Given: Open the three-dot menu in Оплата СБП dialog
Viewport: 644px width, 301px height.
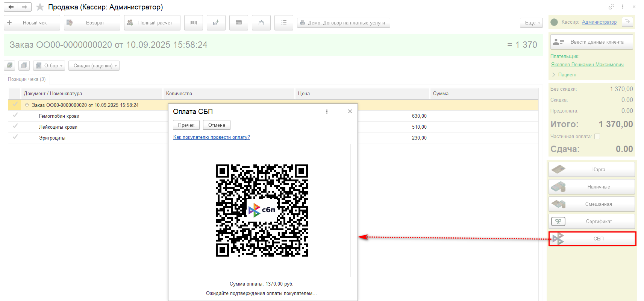Looking at the screenshot, I should click(x=327, y=111).
